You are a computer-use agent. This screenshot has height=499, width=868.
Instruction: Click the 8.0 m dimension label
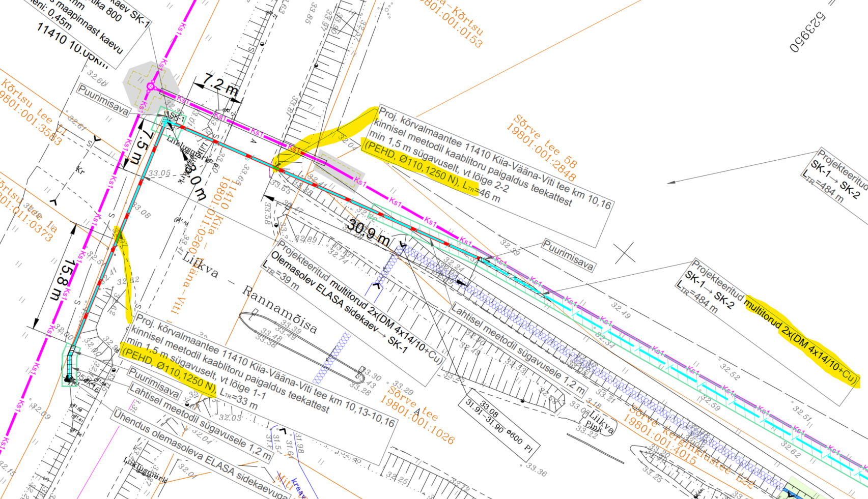tap(197, 181)
